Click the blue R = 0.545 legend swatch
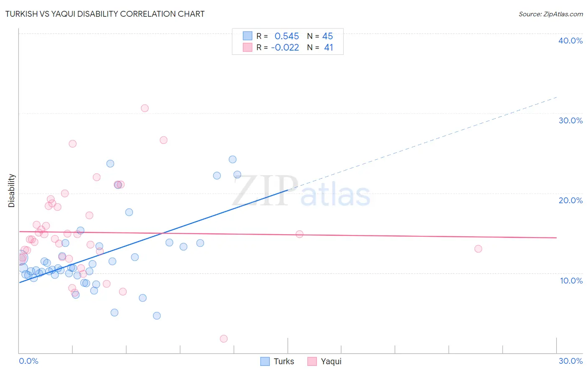588x373 pixels. tap(248, 36)
